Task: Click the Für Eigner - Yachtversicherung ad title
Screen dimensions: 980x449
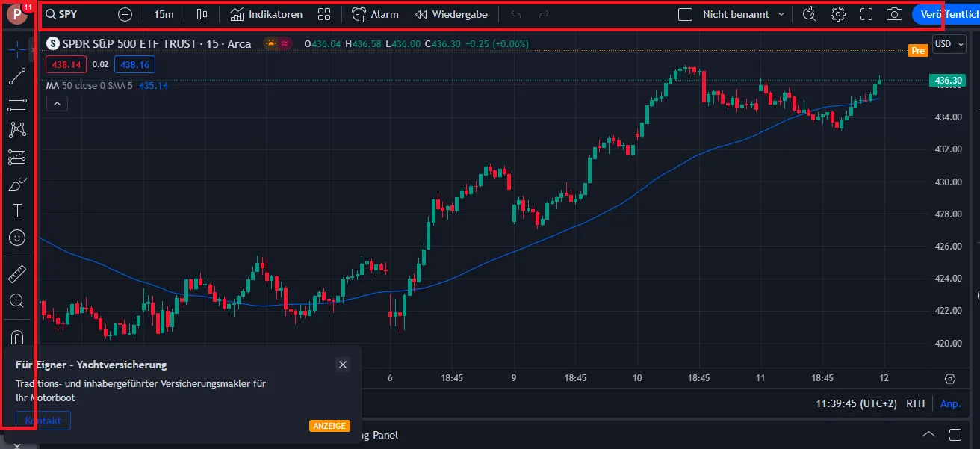Action: coord(91,365)
